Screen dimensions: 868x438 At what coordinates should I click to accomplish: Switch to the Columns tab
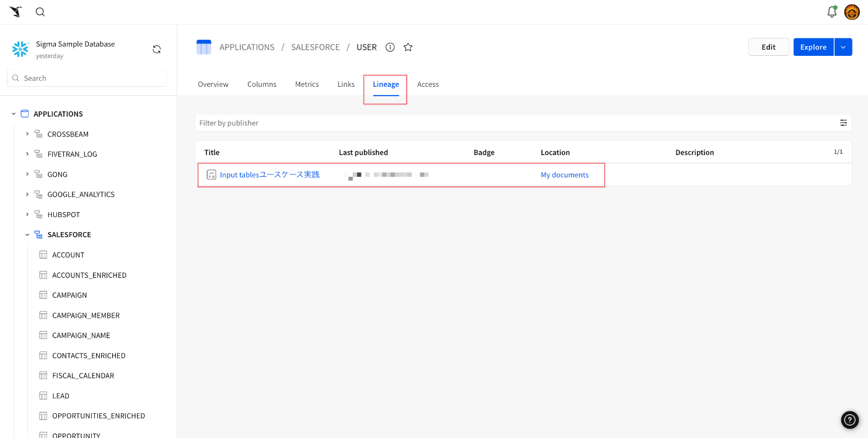click(262, 84)
